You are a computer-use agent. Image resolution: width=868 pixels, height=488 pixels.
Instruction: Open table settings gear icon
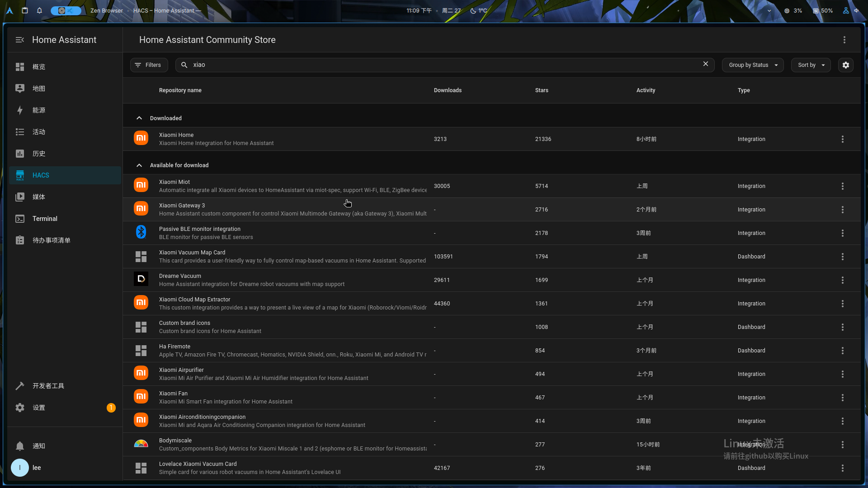click(845, 65)
